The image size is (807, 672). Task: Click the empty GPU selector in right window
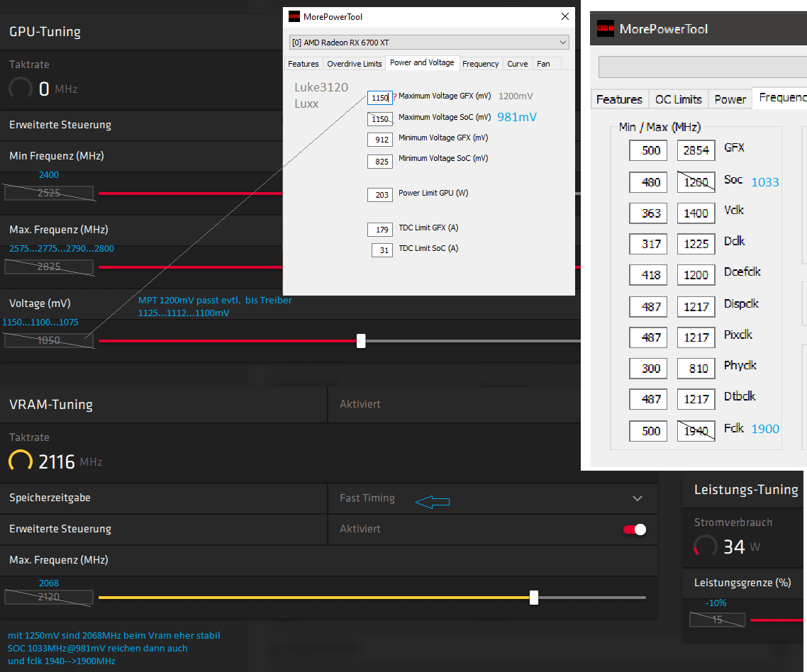click(703, 67)
